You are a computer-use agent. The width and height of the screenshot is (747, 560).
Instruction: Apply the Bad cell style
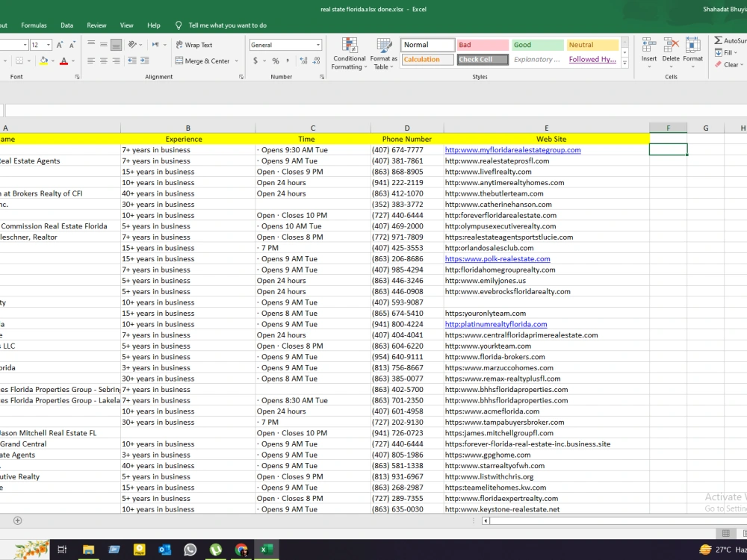pyautogui.click(x=483, y=45)
